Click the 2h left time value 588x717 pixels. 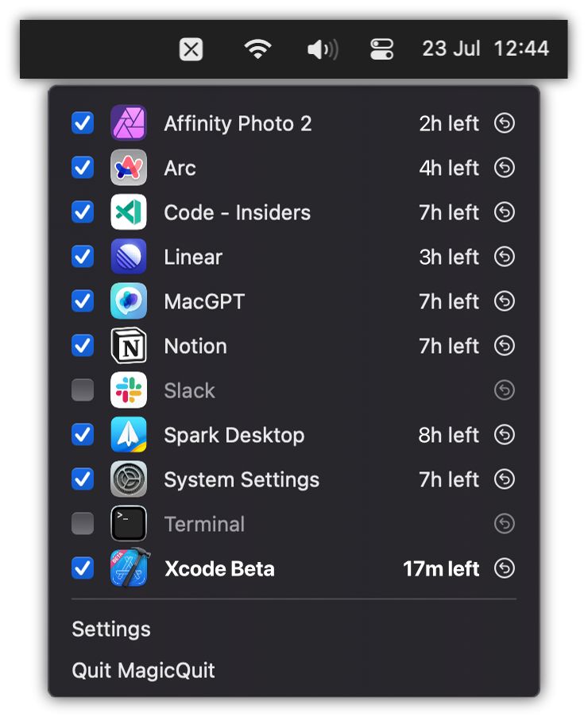tap(449, 123)
